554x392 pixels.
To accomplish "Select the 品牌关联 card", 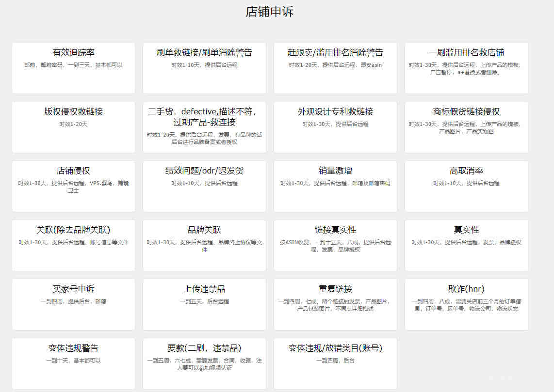I will click(x=204, y=246).
